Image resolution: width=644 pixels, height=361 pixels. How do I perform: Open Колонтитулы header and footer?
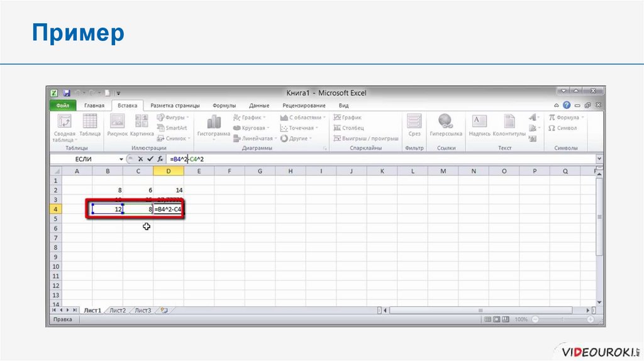pyautogui.click(x=509, y=121)
